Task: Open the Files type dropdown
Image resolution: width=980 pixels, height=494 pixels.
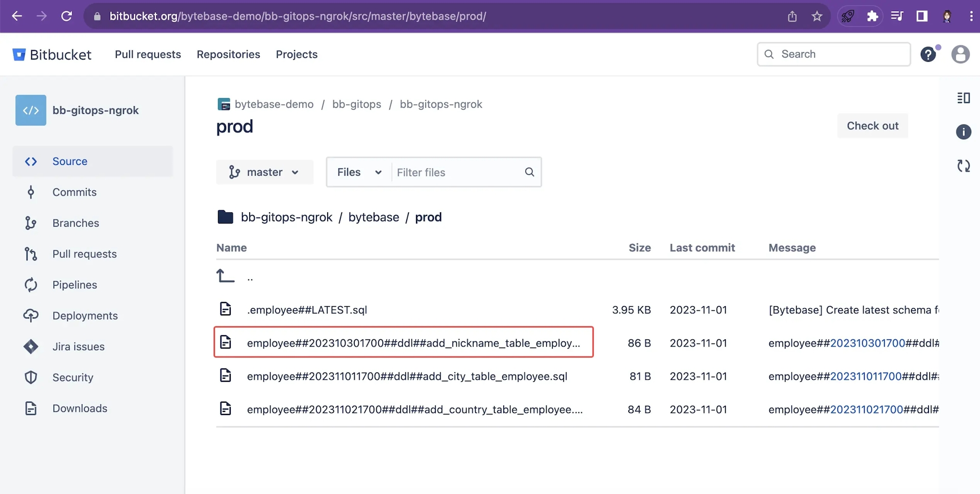Action: pyautogui.click(x=359, y=172)
